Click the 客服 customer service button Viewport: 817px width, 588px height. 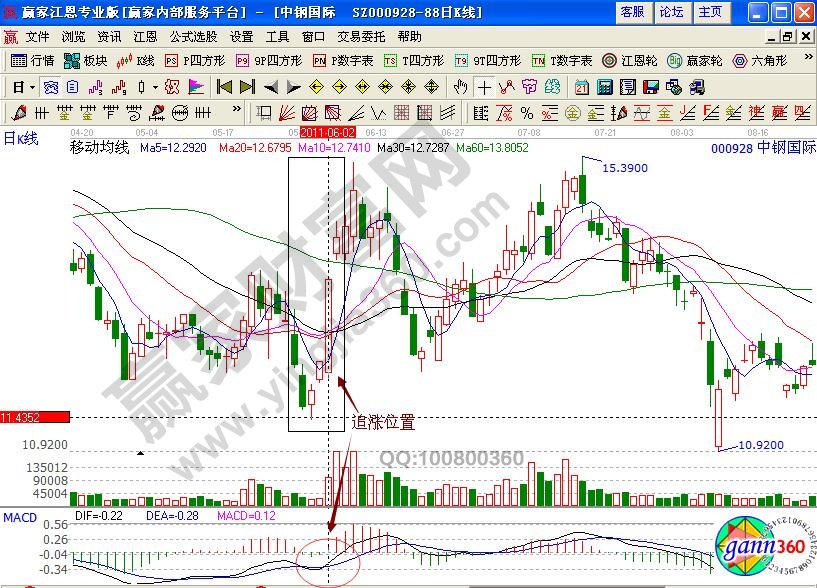coord(632,12)
